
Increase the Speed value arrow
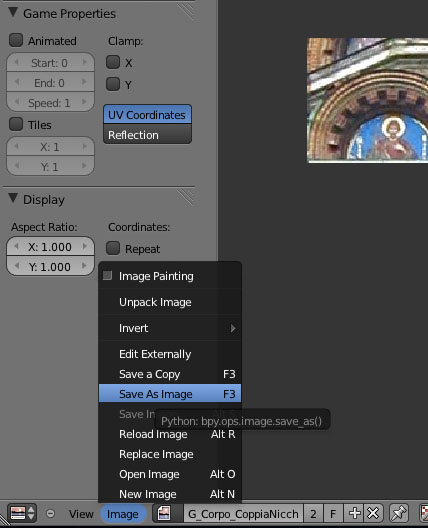(x=85, y=102)
